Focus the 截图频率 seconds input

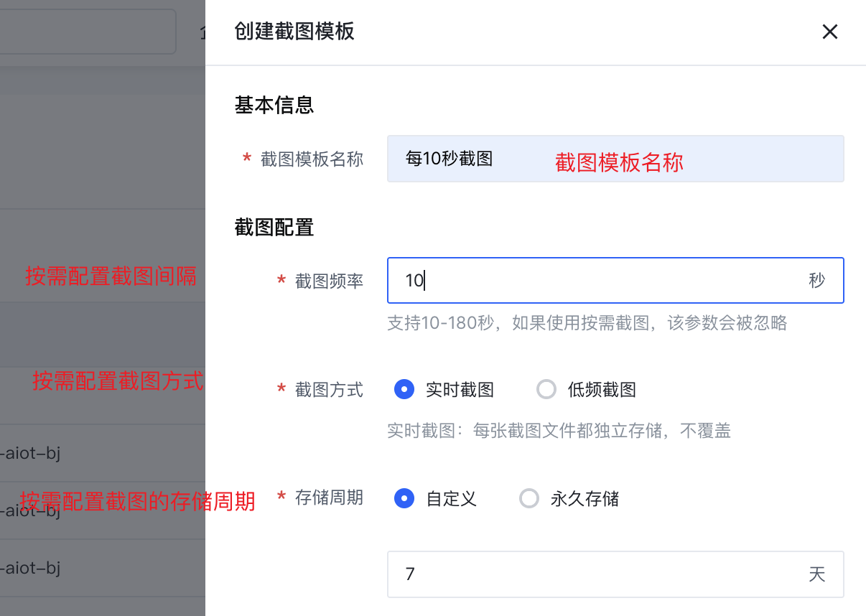click(x=596, y=281)
